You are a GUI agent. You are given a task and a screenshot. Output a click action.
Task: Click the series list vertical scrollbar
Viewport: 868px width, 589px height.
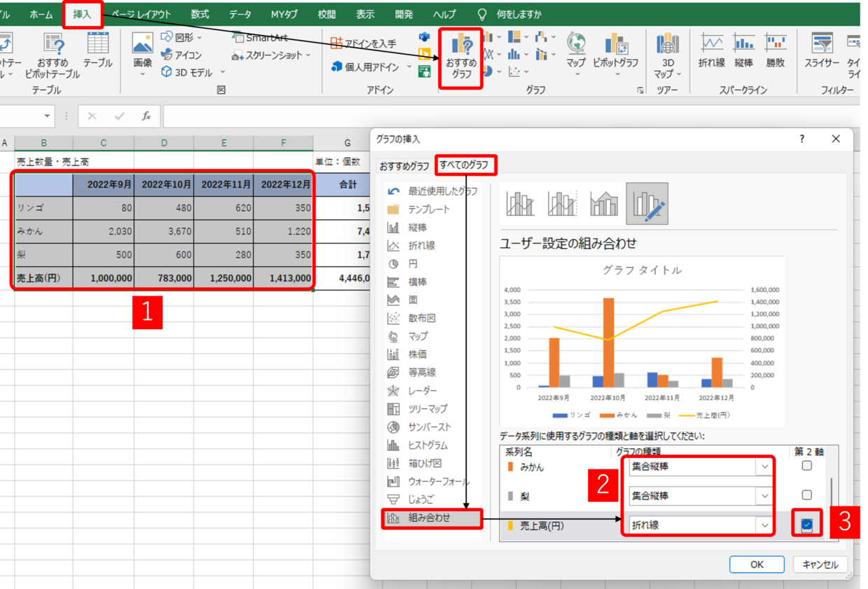(x=831, y=494)
